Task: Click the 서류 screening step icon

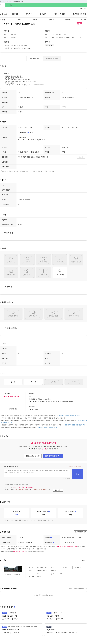Action: [13, 382]
